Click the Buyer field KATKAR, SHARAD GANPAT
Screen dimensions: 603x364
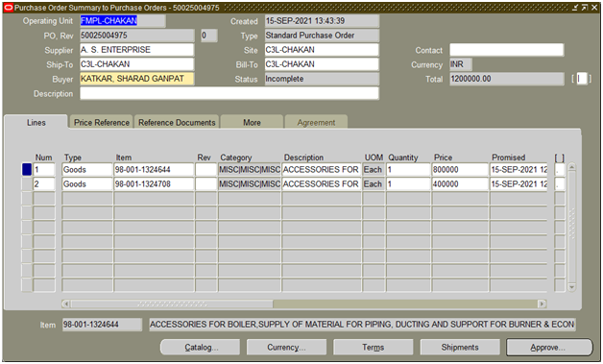[x=137, y=79]
